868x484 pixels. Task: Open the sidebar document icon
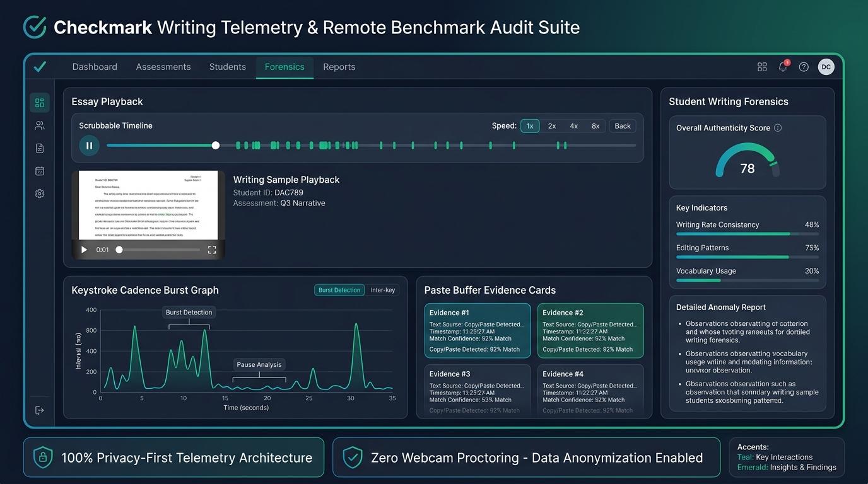tap(40, 148)
